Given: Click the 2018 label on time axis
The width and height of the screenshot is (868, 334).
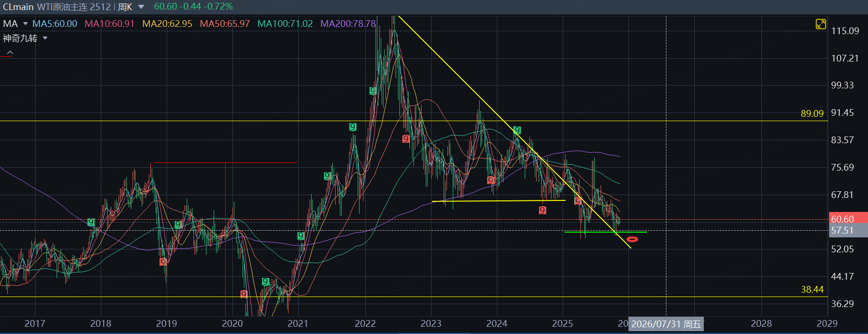Looking at the screenshot, I should (x=101, y=323).
